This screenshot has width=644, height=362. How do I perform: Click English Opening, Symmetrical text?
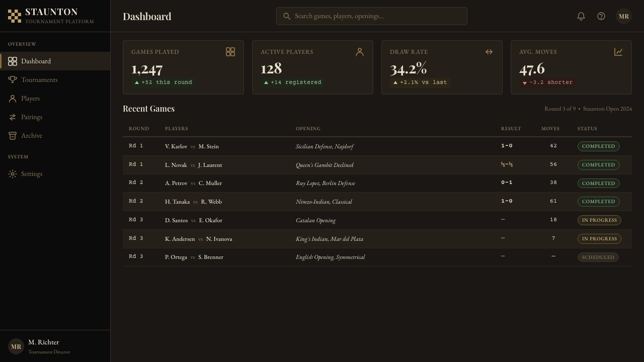coord(331,257)
